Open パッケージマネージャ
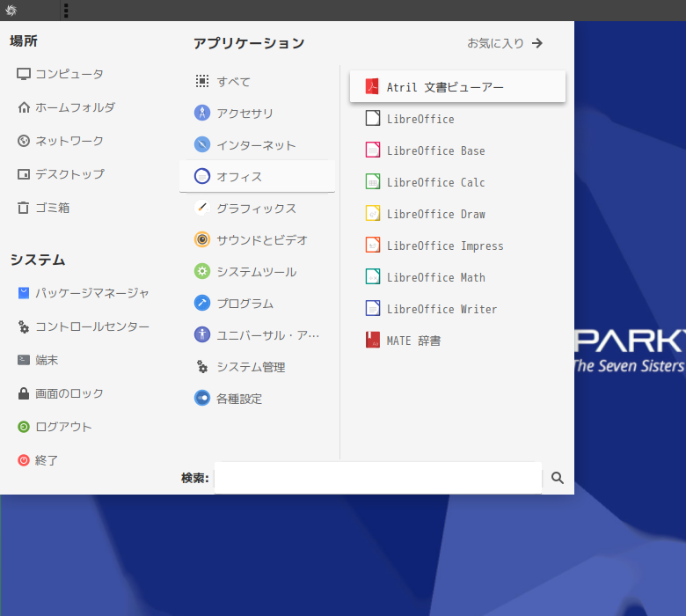Screen dimensions: 686x616 [x=84, y=293]
